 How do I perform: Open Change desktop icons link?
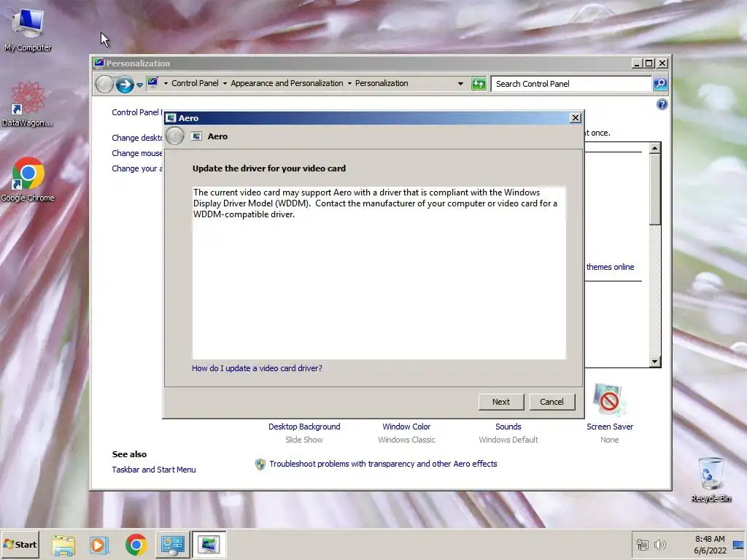tap(136, 138)
